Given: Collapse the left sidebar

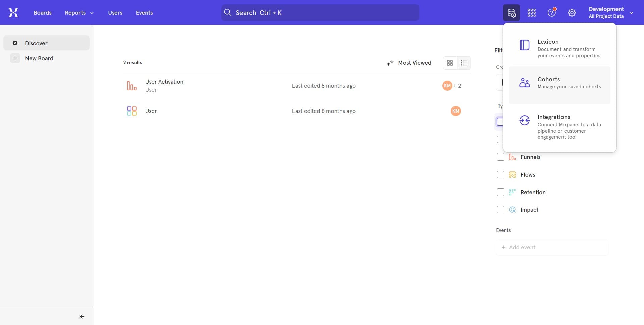Looking at the screenshot, I should coord(81,316).
